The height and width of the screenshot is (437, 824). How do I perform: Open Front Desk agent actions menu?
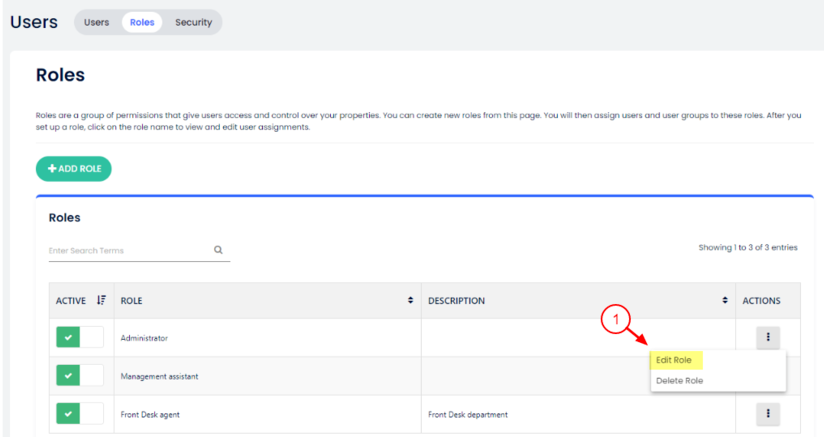(x=767, y=413)
